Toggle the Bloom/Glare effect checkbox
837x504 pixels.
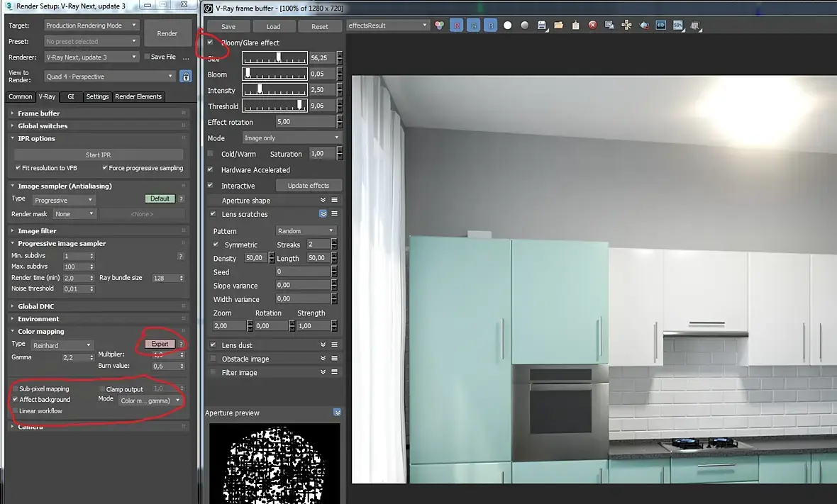[211, 42]
